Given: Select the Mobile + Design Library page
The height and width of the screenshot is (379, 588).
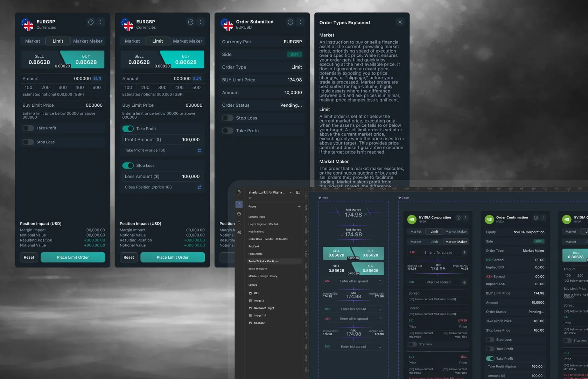Looking at the screenshot, I should coord(263,276).
